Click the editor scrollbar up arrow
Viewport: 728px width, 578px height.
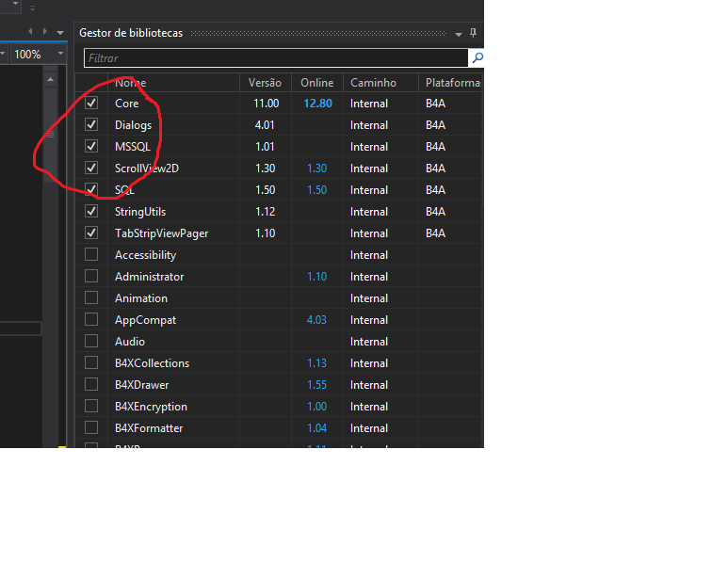point(50,80)
